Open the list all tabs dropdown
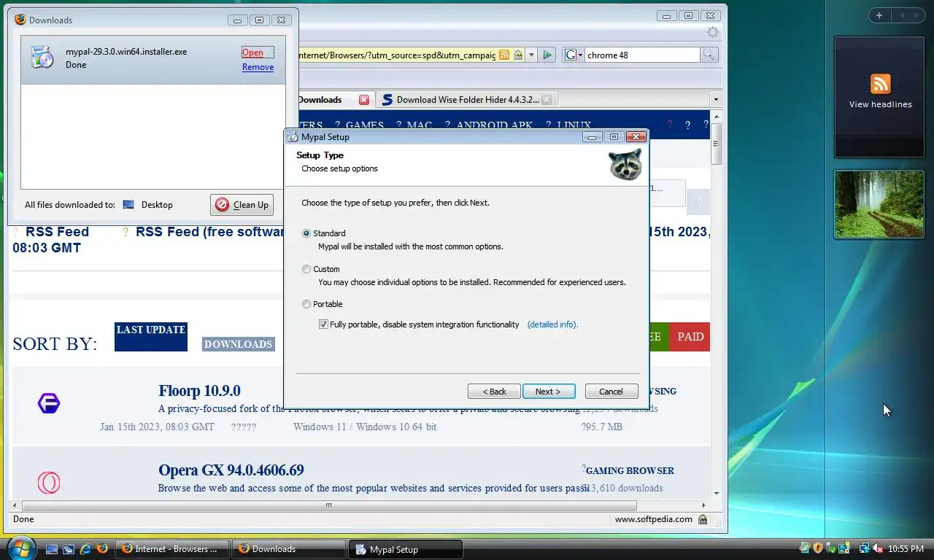 point(716,100)
